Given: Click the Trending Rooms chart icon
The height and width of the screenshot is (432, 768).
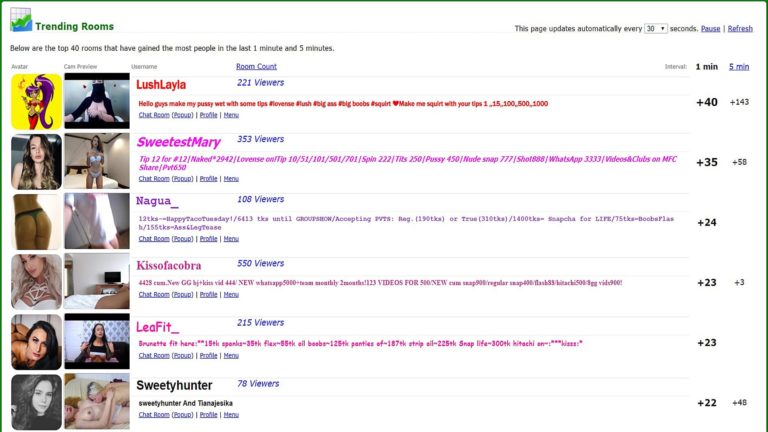Looking at the screenshot, I should (x=20, y=20).
